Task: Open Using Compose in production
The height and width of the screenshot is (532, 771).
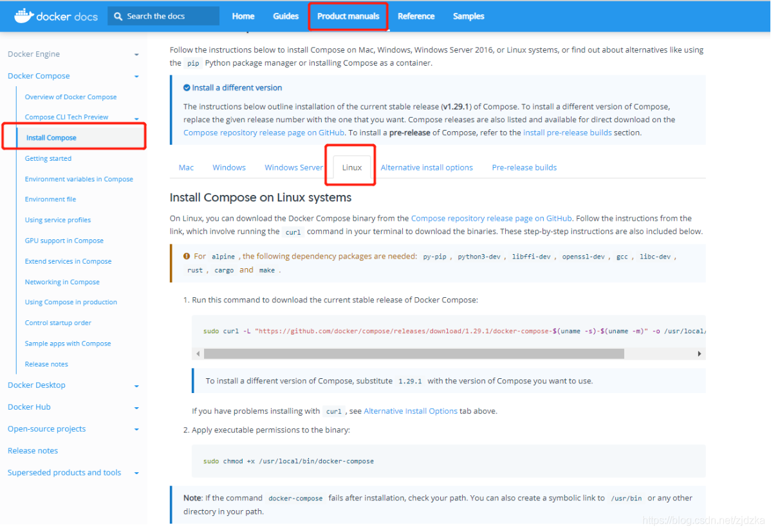Action: (71, 302)
